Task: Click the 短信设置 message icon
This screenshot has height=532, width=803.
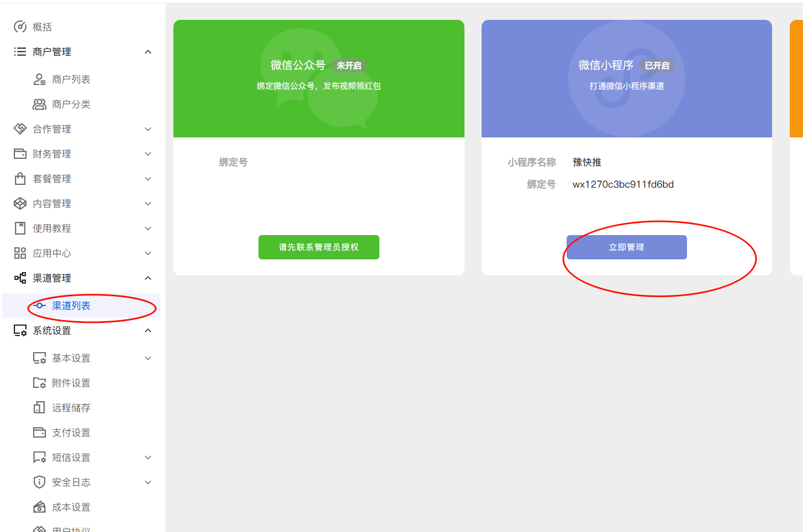Action: 39,457
